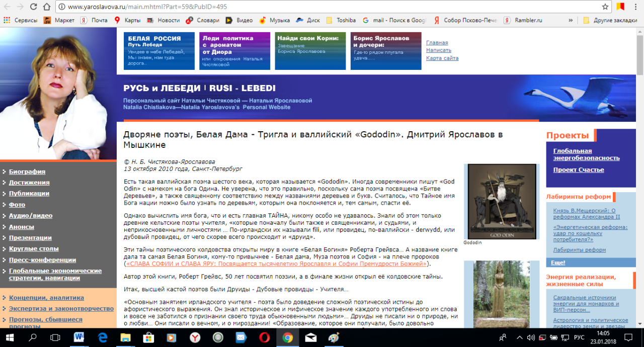Open Достижения in the side menu
Image resolution: width=644 pixels, height=347 pixels.
pos(29,183)
